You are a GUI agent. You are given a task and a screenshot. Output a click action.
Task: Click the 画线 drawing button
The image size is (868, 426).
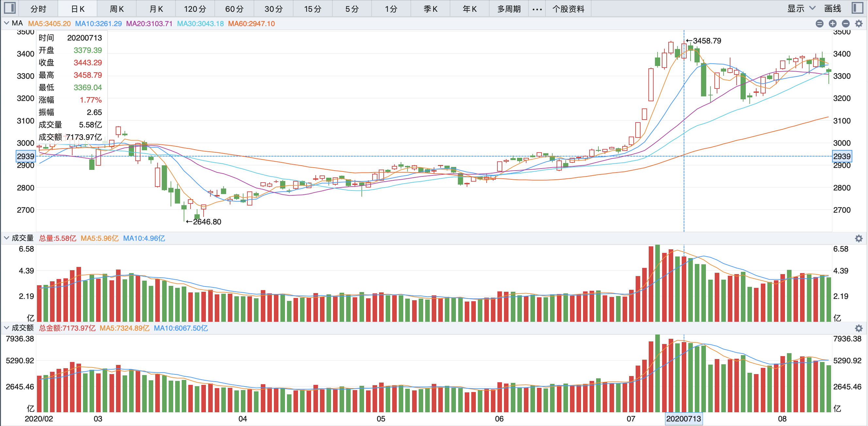coord(832,9)
